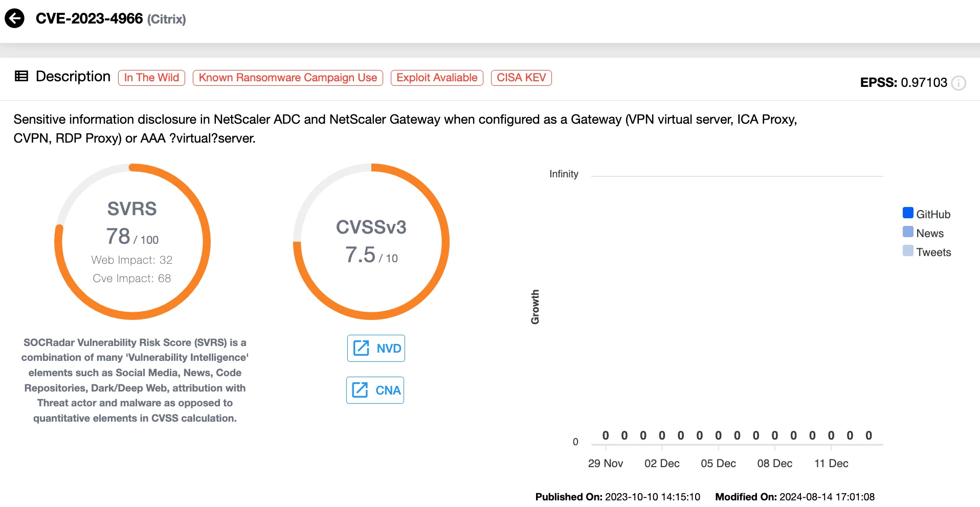The height and width of the screenshot is (507, 980).
Task: Click the In The Wild tag
Action: coord(151,78)
